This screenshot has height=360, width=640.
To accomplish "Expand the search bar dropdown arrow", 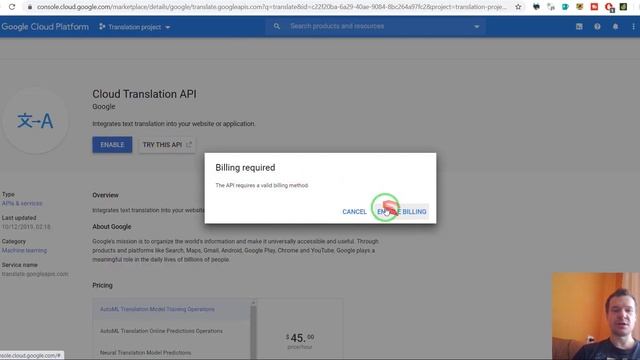I will [x=476, y=27].
